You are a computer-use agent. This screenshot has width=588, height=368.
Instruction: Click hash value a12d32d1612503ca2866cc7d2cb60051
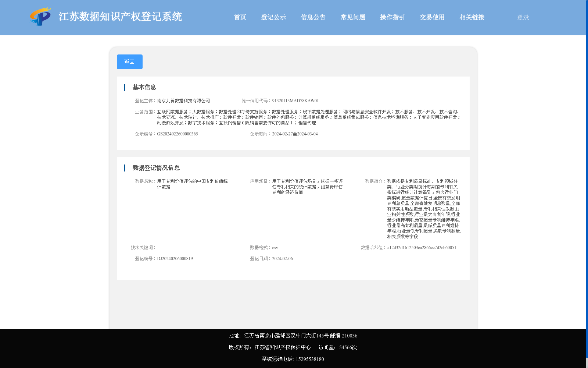tap(422, 248)
